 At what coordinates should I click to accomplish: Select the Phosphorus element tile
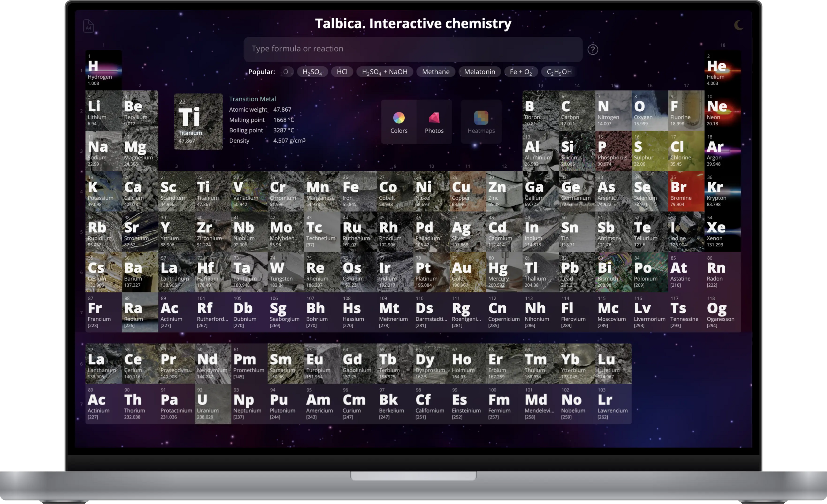(x=613, y=151)
